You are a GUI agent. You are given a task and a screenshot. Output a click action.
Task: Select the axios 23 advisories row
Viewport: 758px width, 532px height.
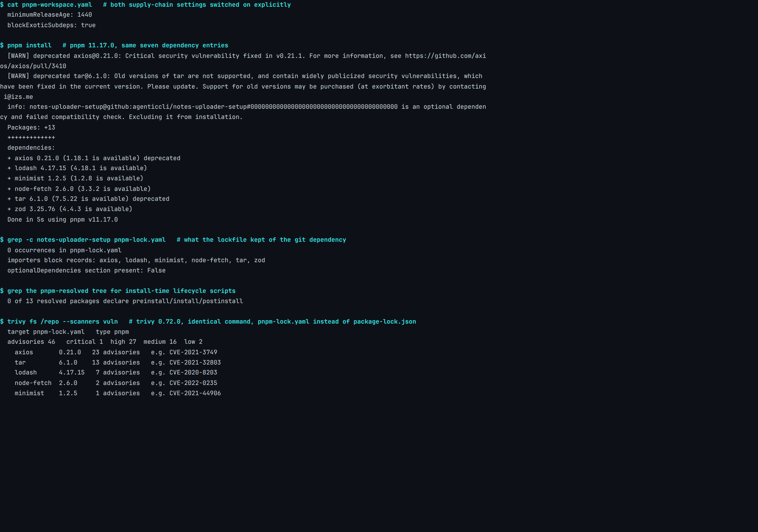tap(116, 352)
